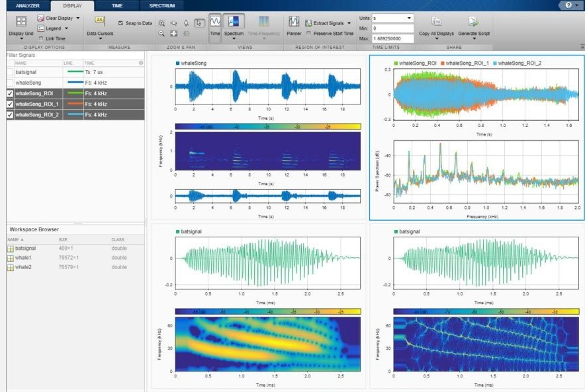Click the Max time limit field
The height and width of the screenshot is (392, 585).
pos(393,38)
